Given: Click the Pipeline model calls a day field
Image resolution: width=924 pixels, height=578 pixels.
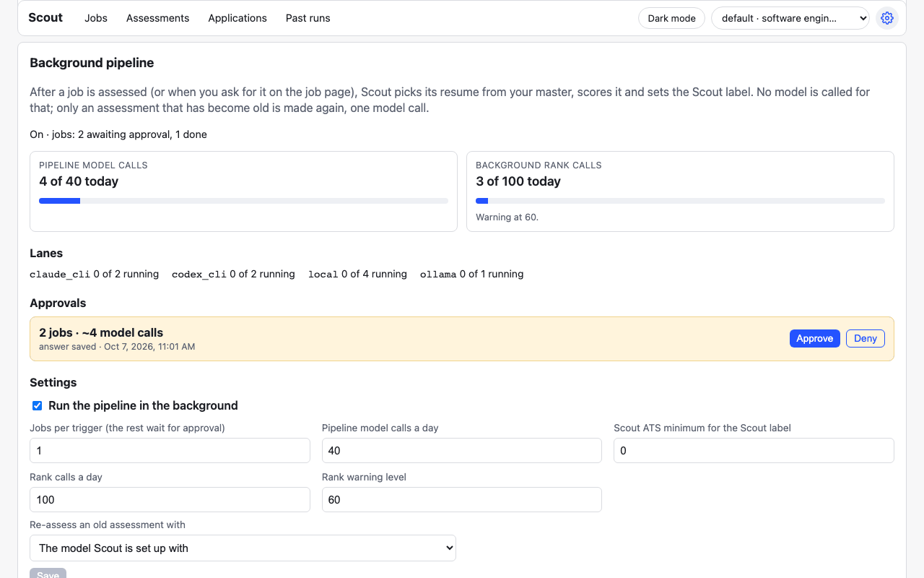Looking at the screenshot, I should pyautogui.click(x=462, y=450).
